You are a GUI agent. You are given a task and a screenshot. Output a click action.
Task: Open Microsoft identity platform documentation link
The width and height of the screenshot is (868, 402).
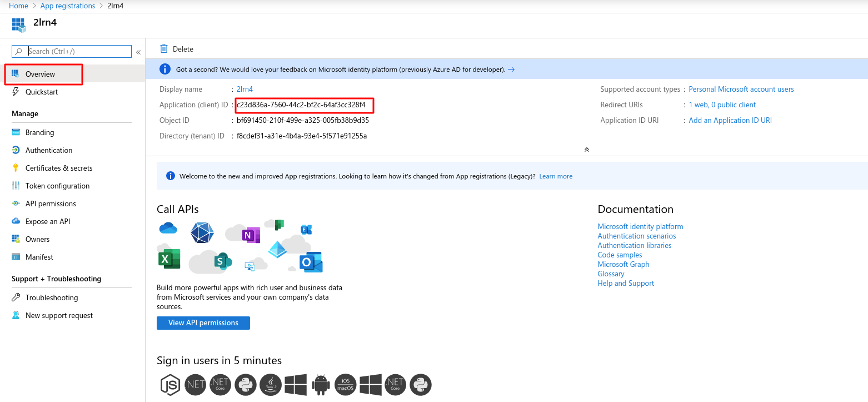[x=640, y=226]
